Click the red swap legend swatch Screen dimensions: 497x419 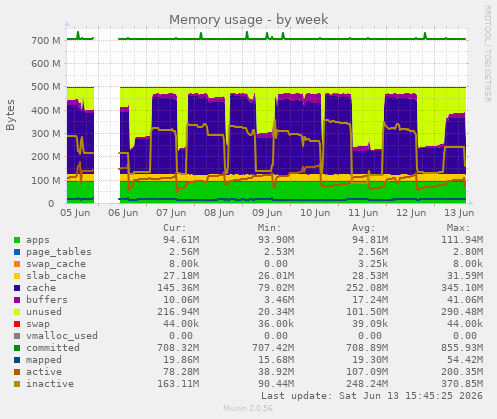point(17,324)
